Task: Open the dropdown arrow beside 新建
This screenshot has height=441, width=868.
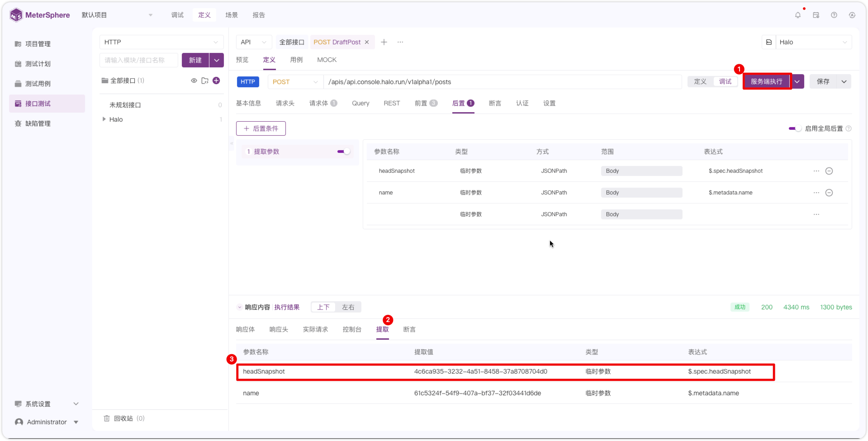Action: (217, 60)
